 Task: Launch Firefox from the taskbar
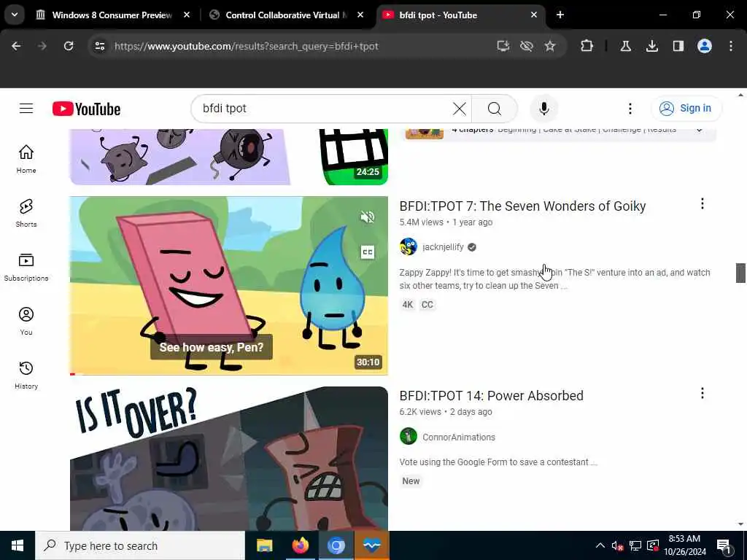[x=300, y=545]
